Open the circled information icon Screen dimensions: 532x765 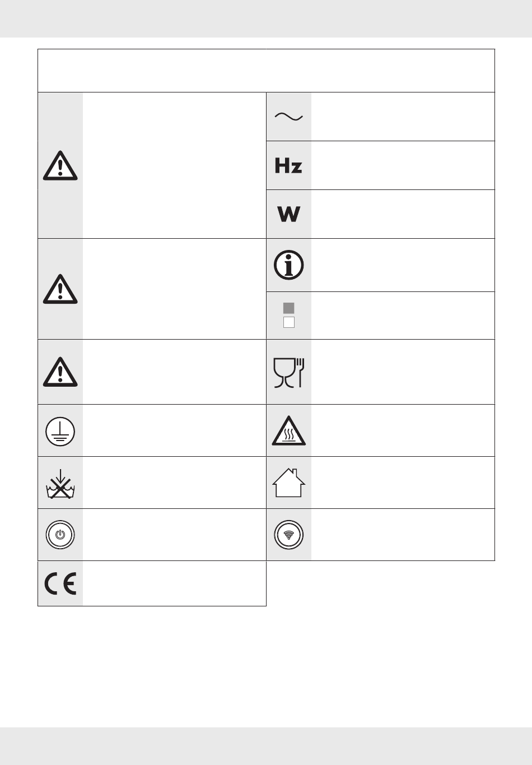pos(289,265)
